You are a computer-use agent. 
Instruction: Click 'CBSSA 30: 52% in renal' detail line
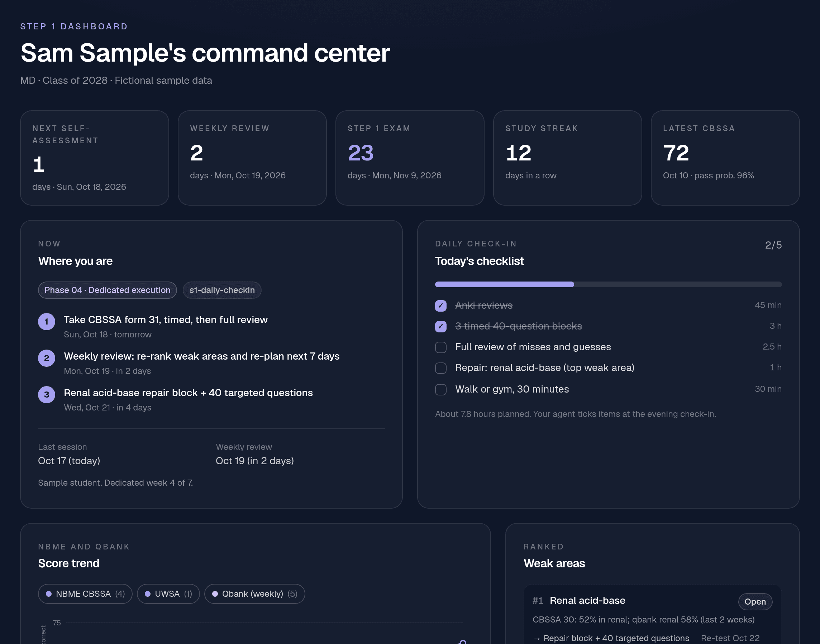[643, 620]
